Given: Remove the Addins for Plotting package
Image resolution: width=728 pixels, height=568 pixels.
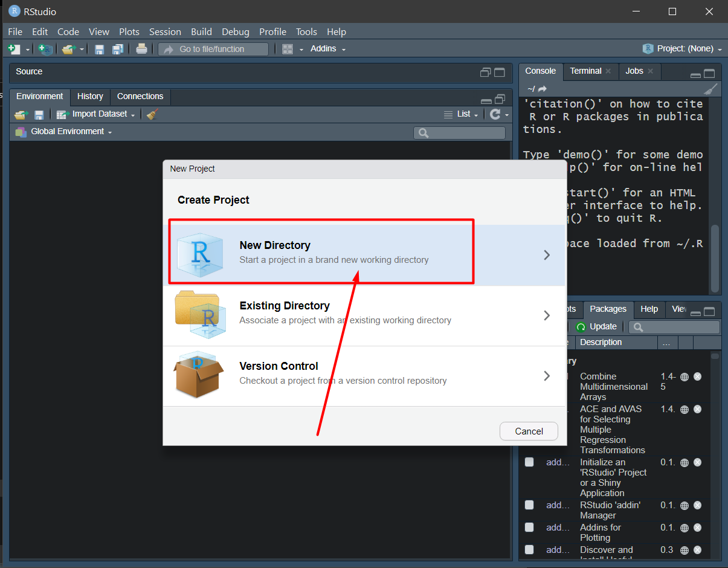Looking at the screenshot, I should pos(697,528).
